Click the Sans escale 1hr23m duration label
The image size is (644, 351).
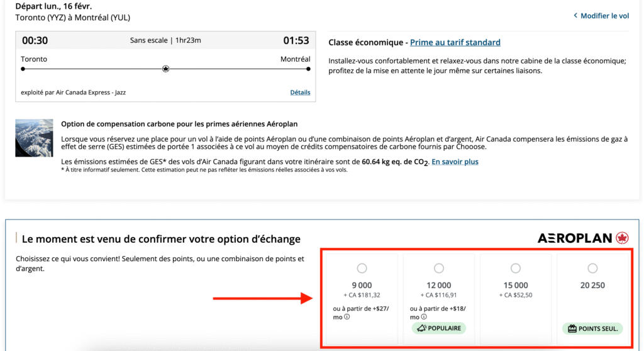tap(165, 40)
